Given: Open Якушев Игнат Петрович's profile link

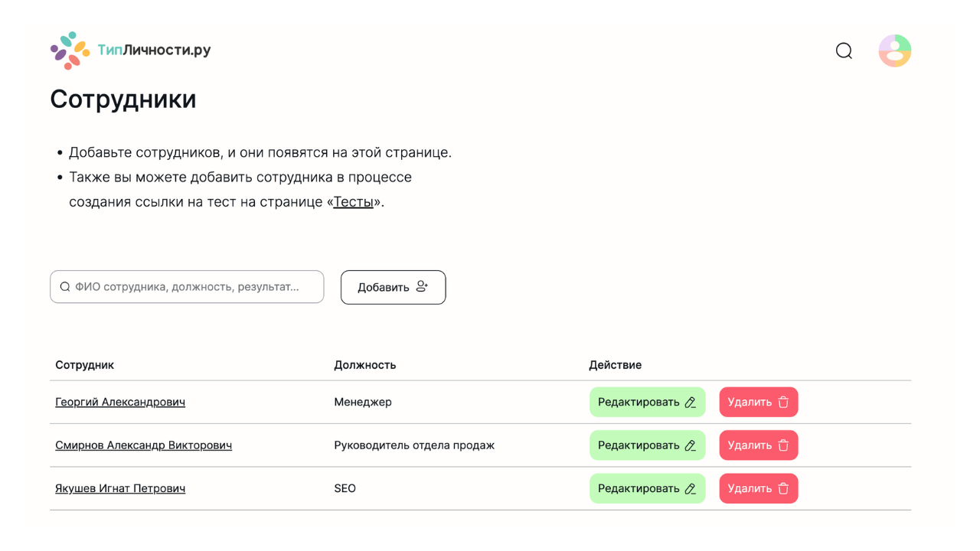Looking at the screenshot, I should click(120, 489).
